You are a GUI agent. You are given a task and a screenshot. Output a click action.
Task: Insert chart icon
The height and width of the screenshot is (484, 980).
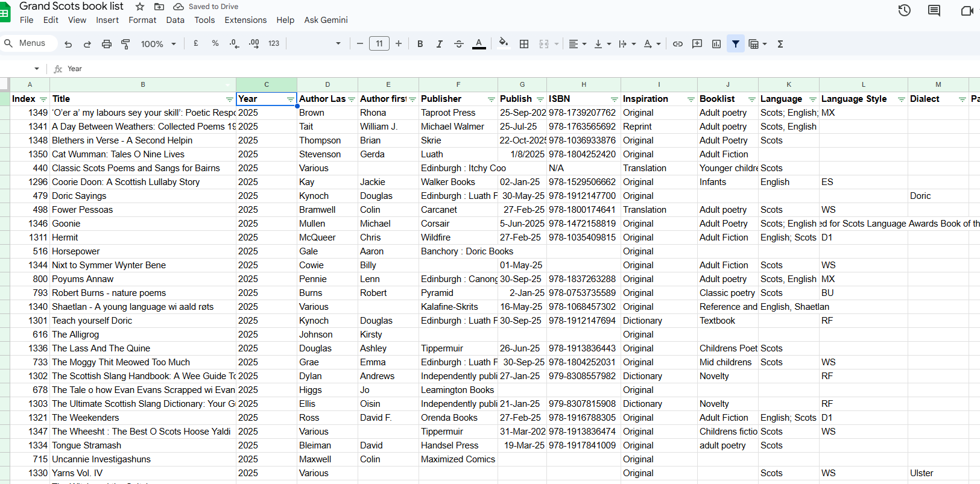716,44
